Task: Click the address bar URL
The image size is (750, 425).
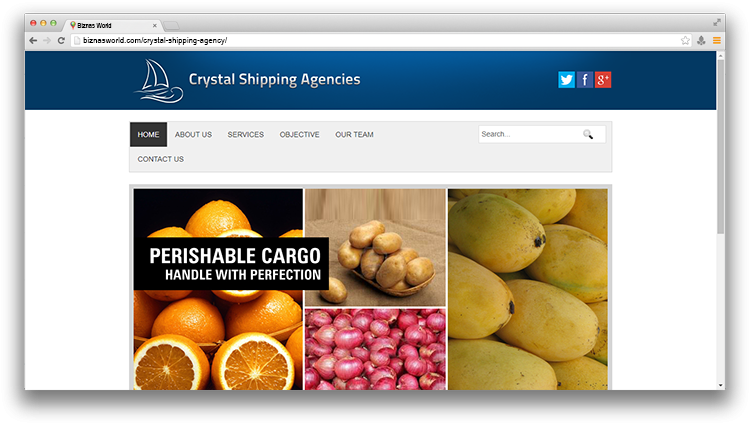Action: tap(155, 41)
